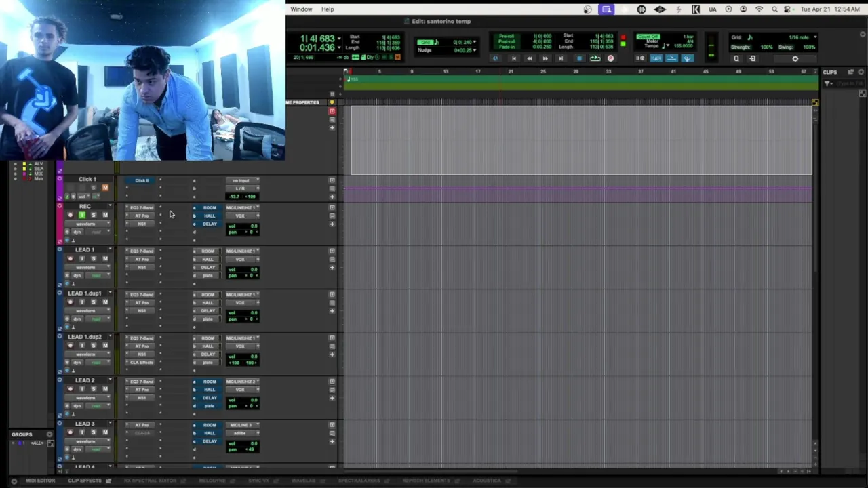Click the plus icon on REC track row
This screenshot has height=488, width=868.
[332, 224]
